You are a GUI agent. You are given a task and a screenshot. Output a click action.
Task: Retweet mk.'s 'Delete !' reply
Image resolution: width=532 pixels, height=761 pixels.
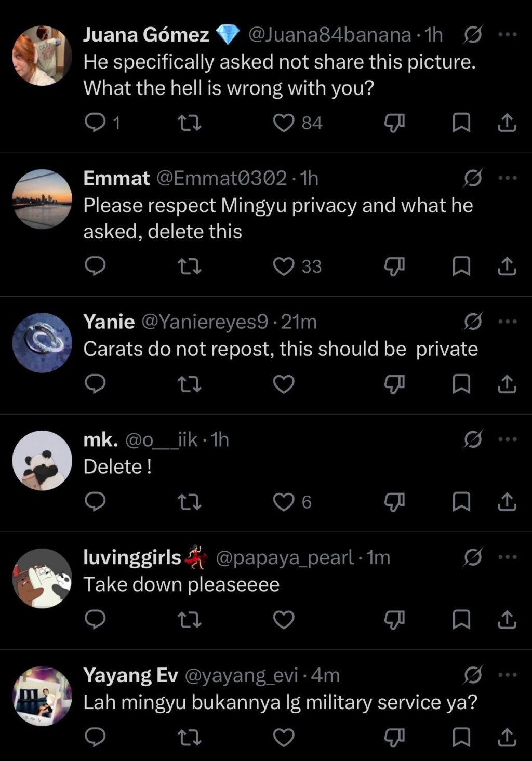190,502
